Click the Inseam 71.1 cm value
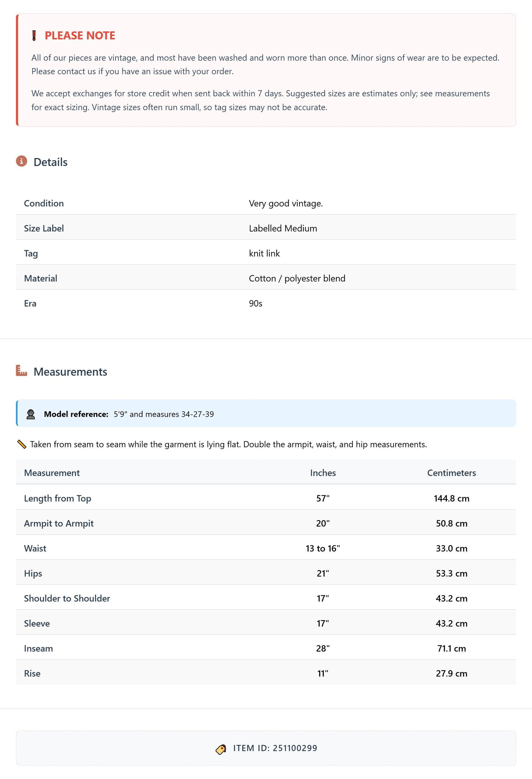The width and height of the screenshot is (532, 779). pos(451,649)
